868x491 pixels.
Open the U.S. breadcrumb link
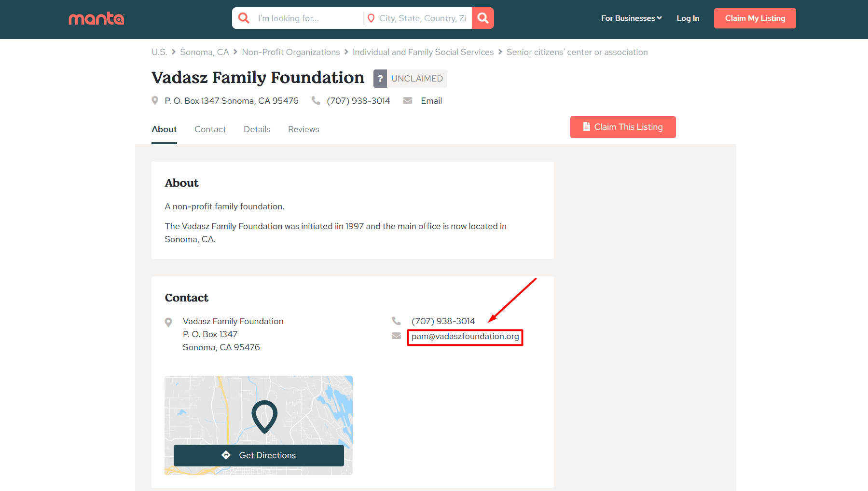coord(159,52)
